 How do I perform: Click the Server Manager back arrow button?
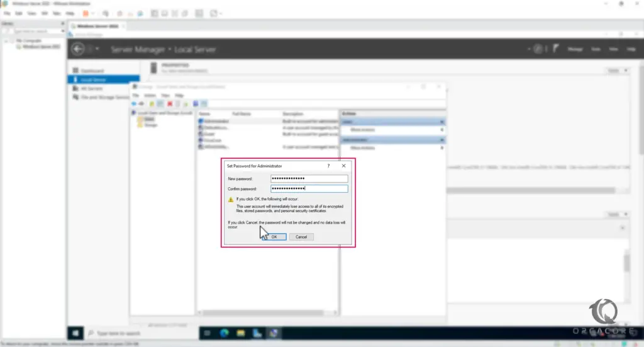click(78, 49)
